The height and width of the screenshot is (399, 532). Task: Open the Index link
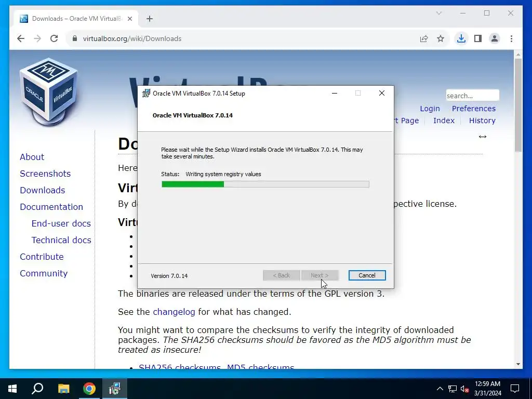coord(444,121)
